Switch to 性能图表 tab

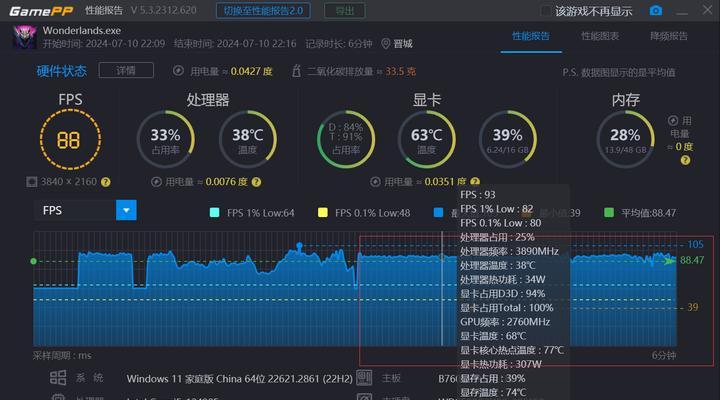(x=600, y=36)
